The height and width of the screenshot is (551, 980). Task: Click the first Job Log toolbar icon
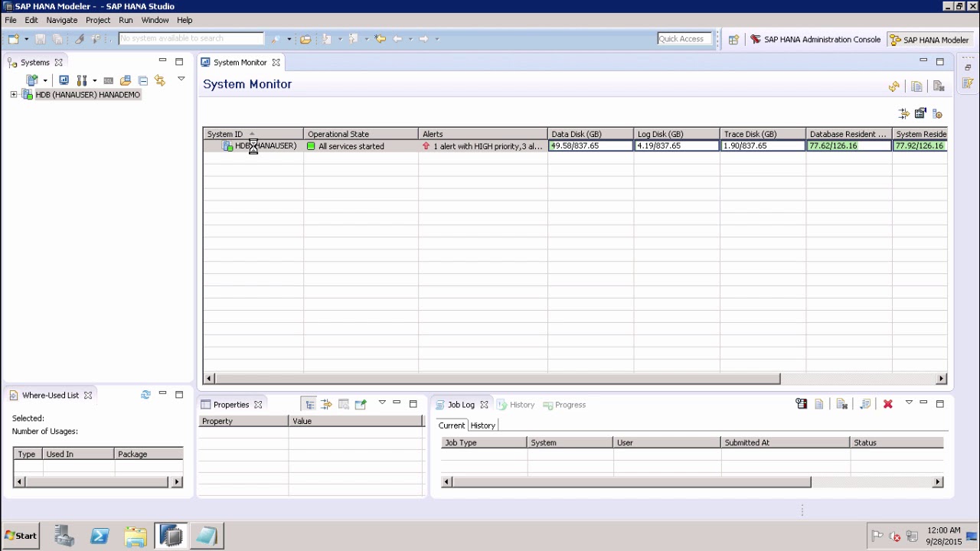coord(802,404)
